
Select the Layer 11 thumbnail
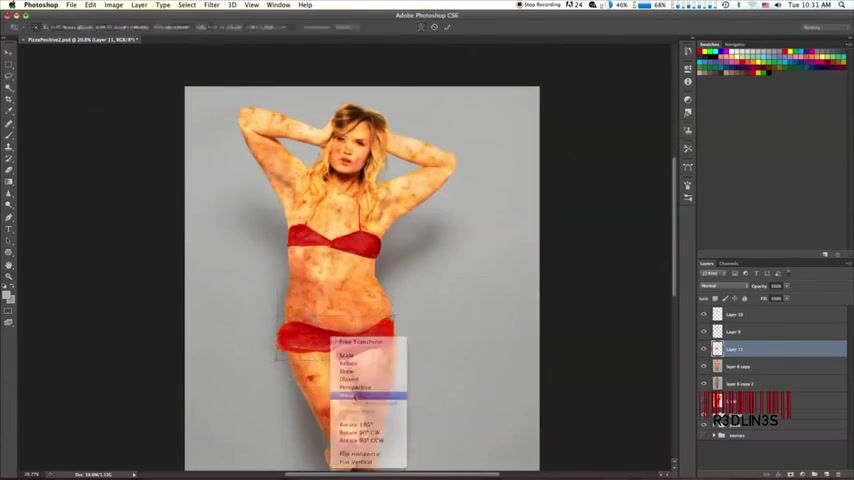point(716,349)
